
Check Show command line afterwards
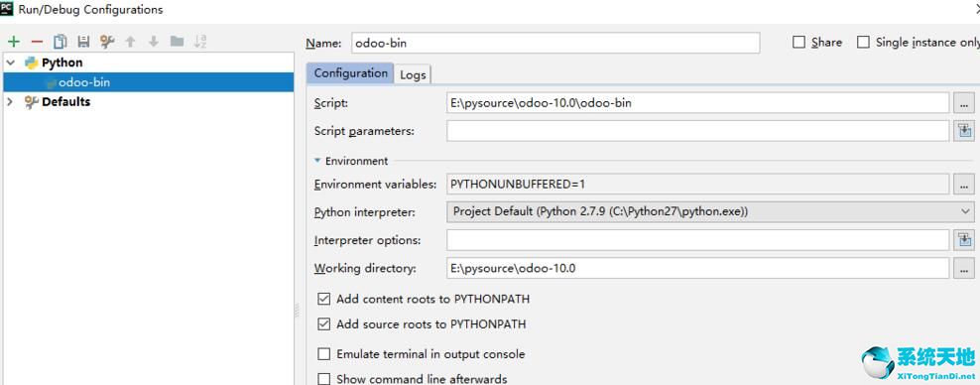323,379
